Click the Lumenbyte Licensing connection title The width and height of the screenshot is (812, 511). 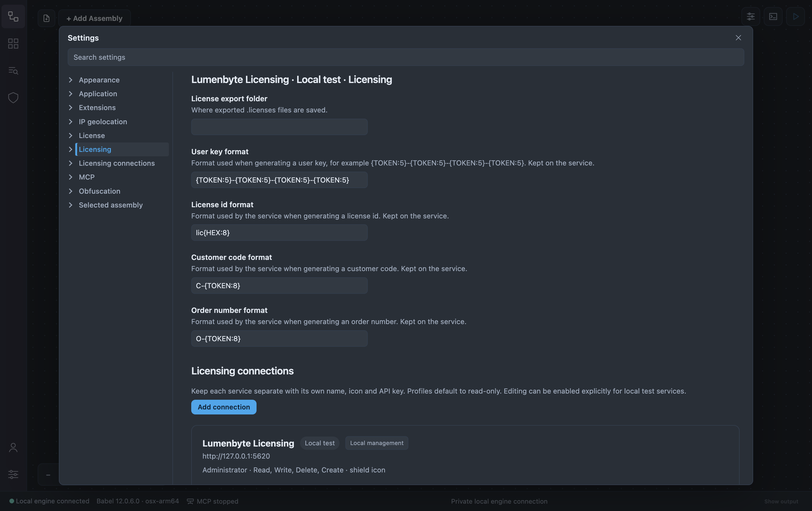[x=248, y=443]
